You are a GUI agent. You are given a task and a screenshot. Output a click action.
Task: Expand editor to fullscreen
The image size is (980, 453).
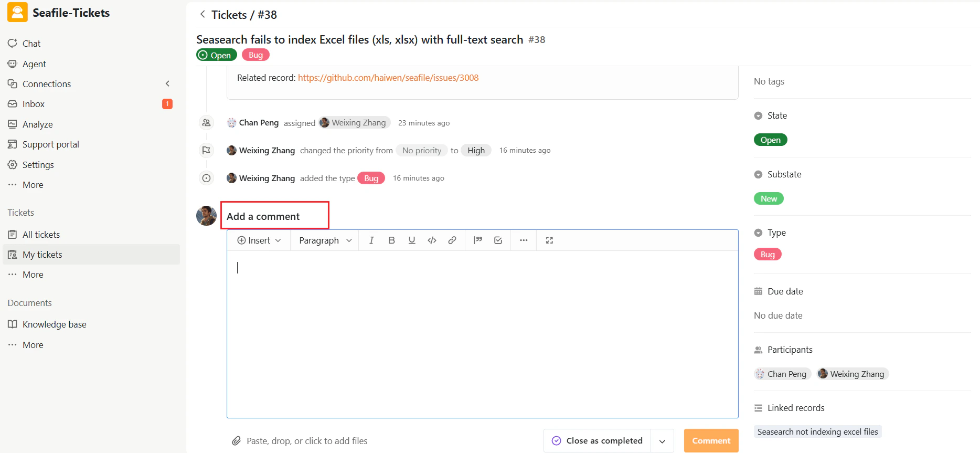click(x=549, y=240)
